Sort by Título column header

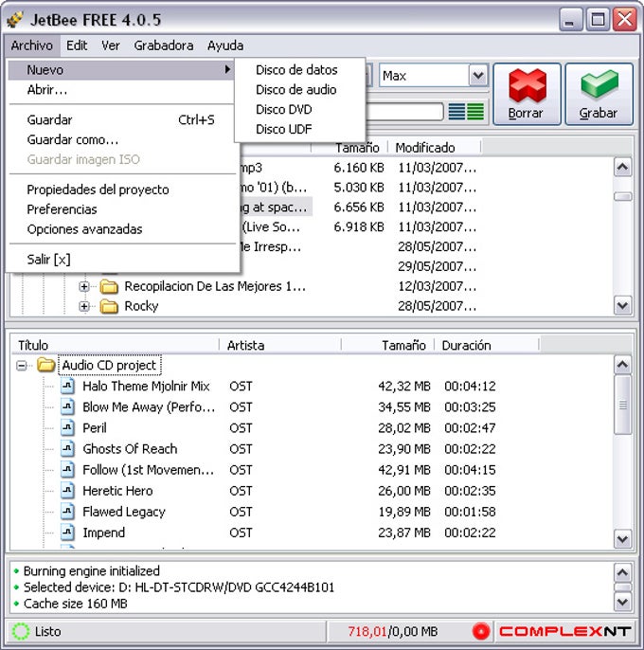point(115,345)
